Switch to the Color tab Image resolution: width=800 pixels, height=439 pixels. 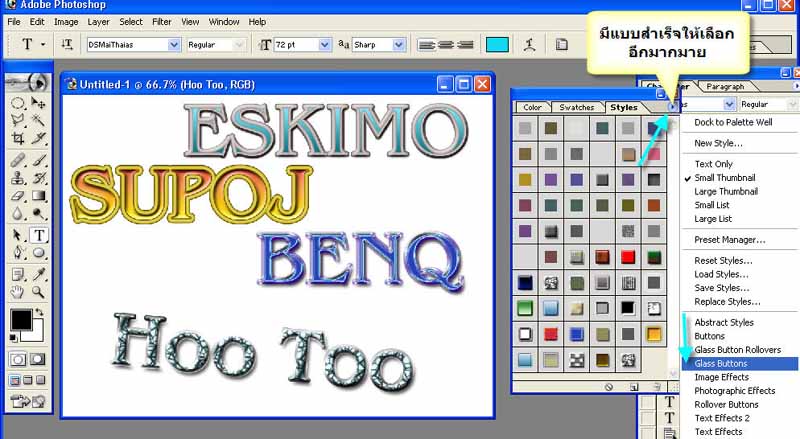coord(532,107)
